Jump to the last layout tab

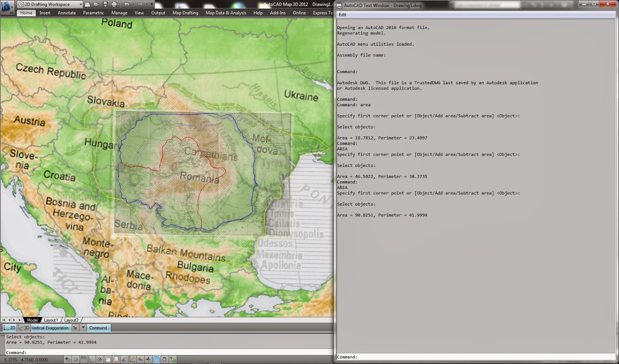20,320
